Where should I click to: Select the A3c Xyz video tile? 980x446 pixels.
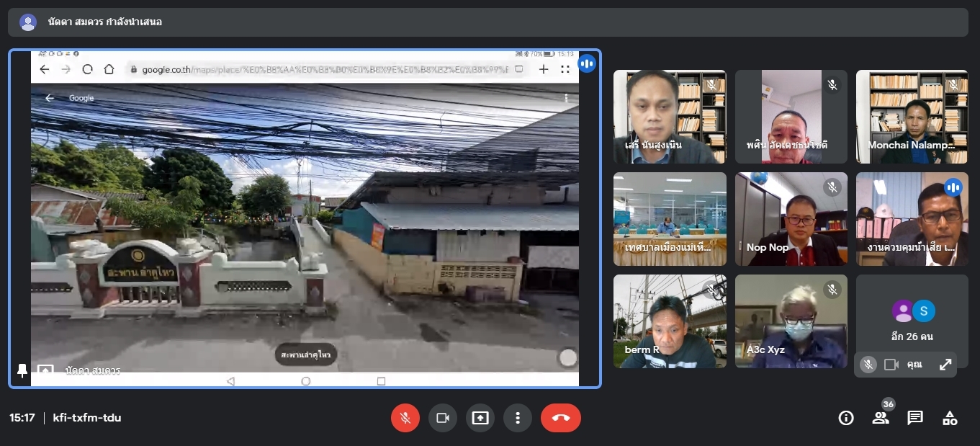click(791, 321)
